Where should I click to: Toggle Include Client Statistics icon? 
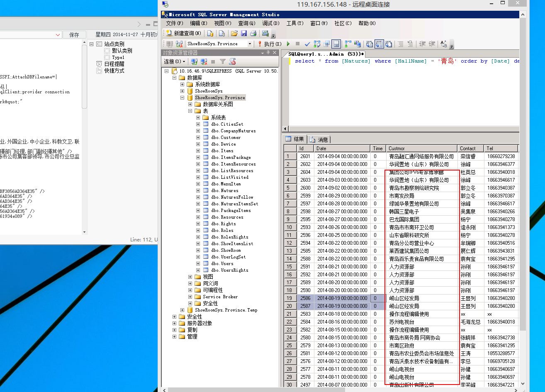(357, 44)
